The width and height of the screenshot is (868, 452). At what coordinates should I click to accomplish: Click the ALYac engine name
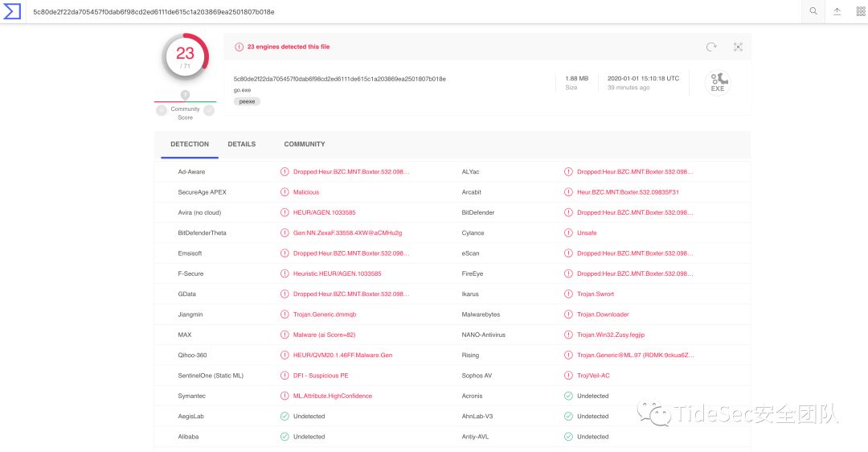[x=470, y=172]
